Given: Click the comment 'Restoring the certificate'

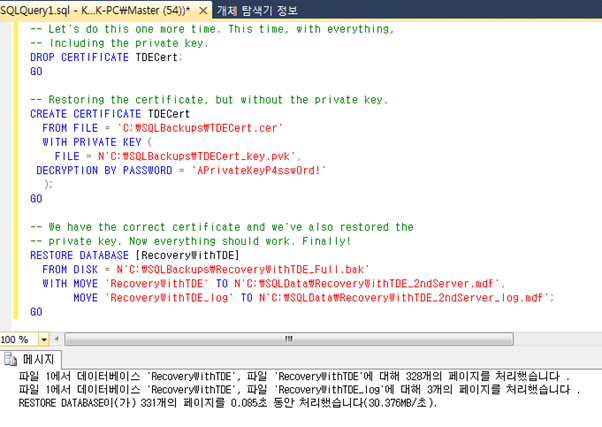Looking at the screenshot, I should [x=209, y=99].
